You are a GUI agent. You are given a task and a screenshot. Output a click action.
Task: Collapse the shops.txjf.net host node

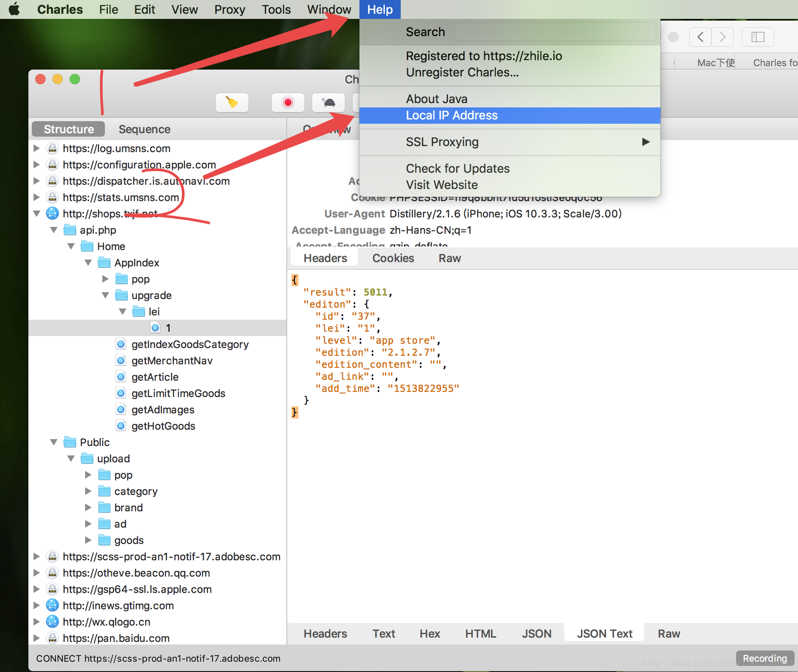37,214
